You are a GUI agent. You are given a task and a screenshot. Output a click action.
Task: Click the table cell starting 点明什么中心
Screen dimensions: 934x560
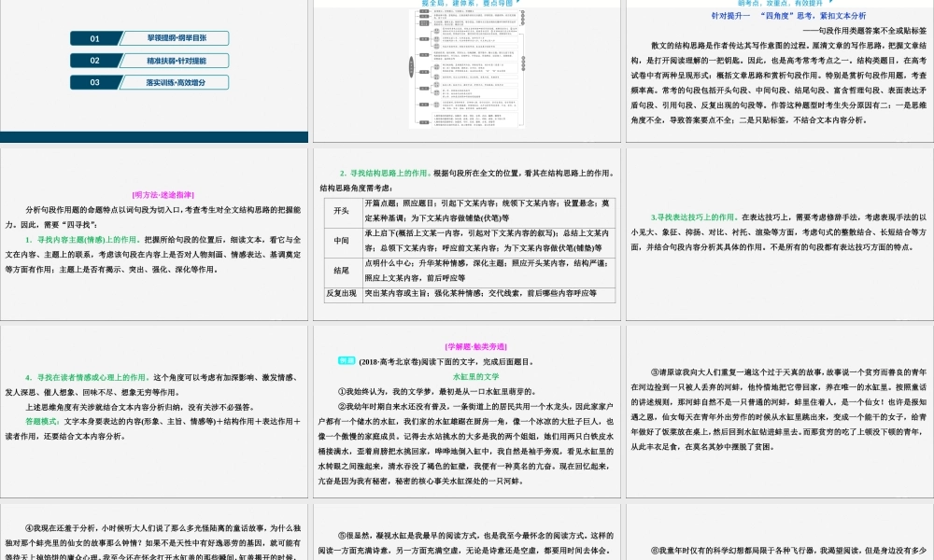(x=489, y=271)
